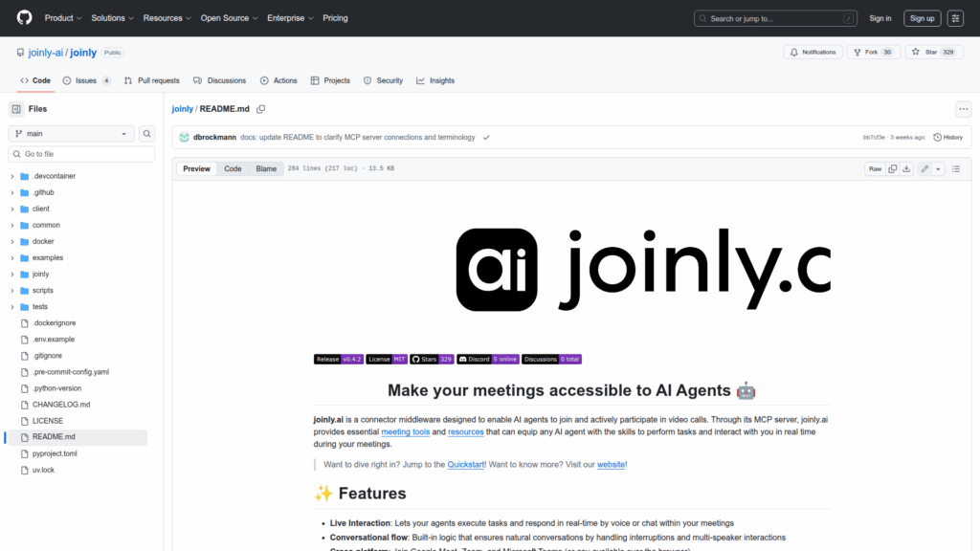Open the main branch selector dropdown
The height and width of the screenshot is (551, 980).
click(71, 134)
